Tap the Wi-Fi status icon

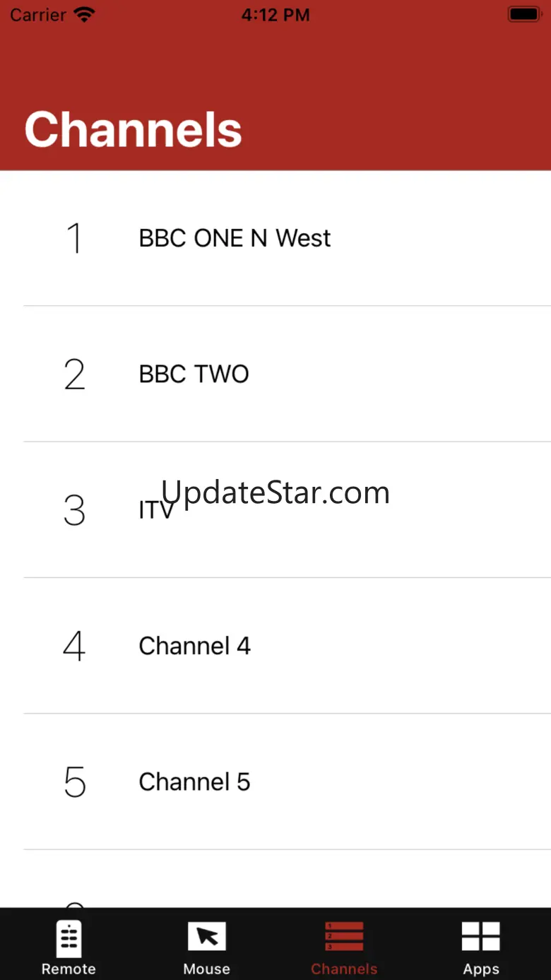[x=84, y=15]
